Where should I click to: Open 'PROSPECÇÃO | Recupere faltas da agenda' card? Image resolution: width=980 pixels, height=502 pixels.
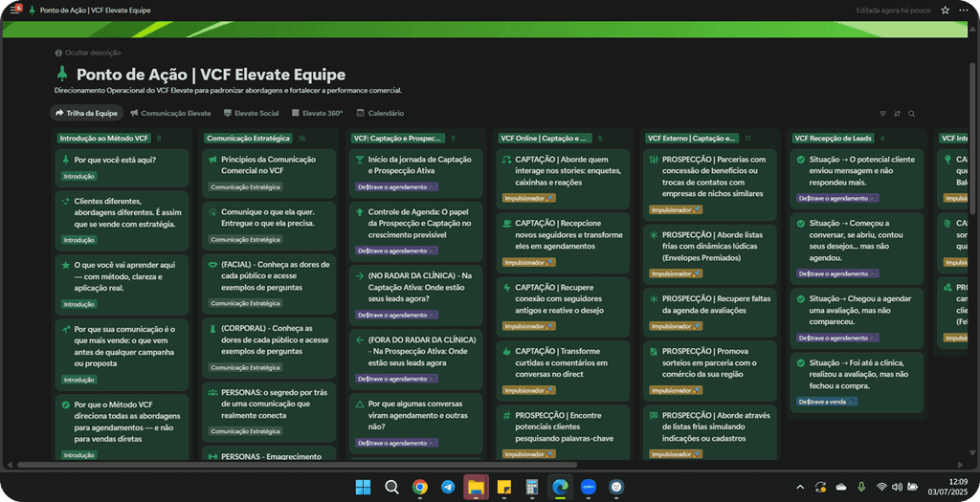click(x=710, y=312)
